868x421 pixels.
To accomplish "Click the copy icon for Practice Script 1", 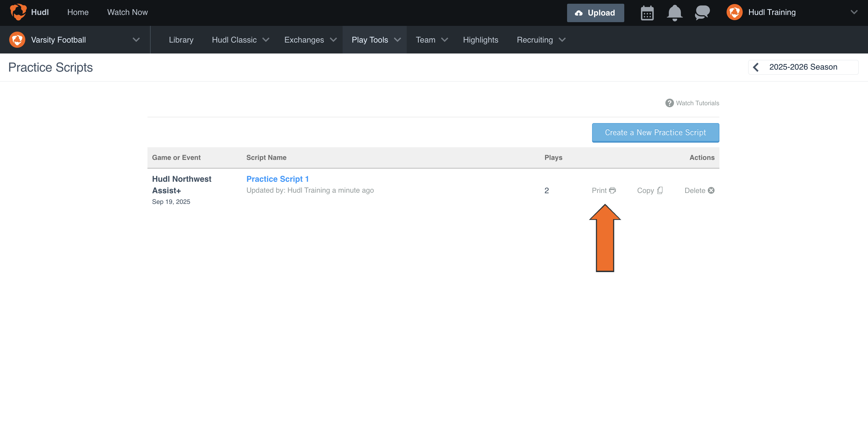I will [660, 190].
